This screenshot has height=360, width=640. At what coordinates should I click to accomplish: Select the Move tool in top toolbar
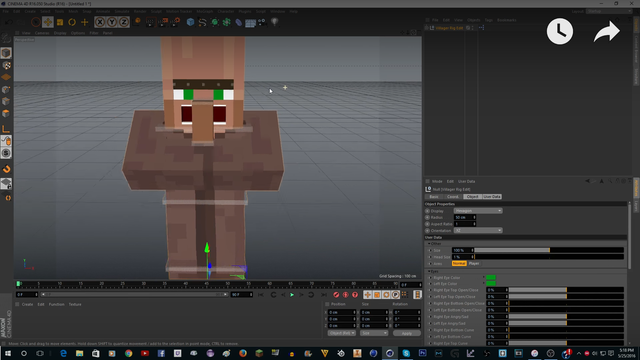[x=47, y=22]
